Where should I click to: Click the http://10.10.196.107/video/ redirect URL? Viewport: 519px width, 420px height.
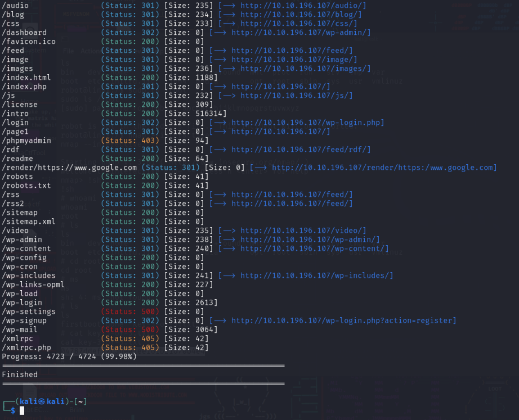tap(302, 231)
